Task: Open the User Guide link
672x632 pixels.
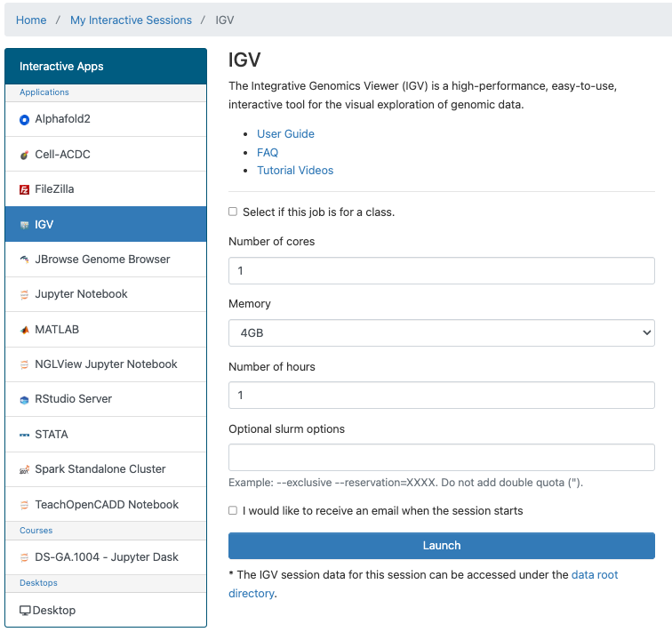Action: coord(285,134)
